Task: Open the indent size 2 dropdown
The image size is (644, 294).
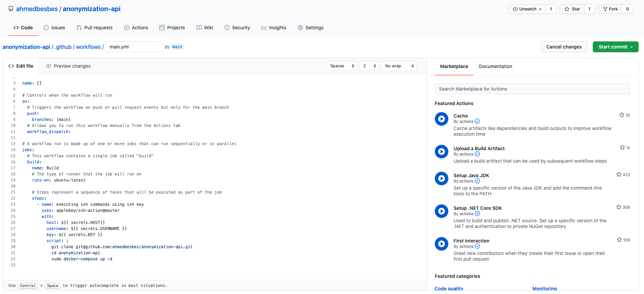Action: (369, 66)
